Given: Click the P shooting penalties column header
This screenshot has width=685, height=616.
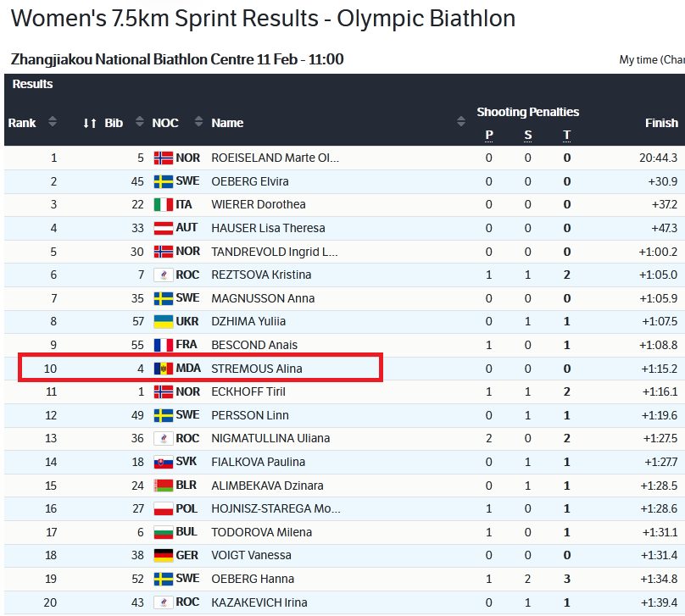Looking at the screenshot, I should [489, 136].
